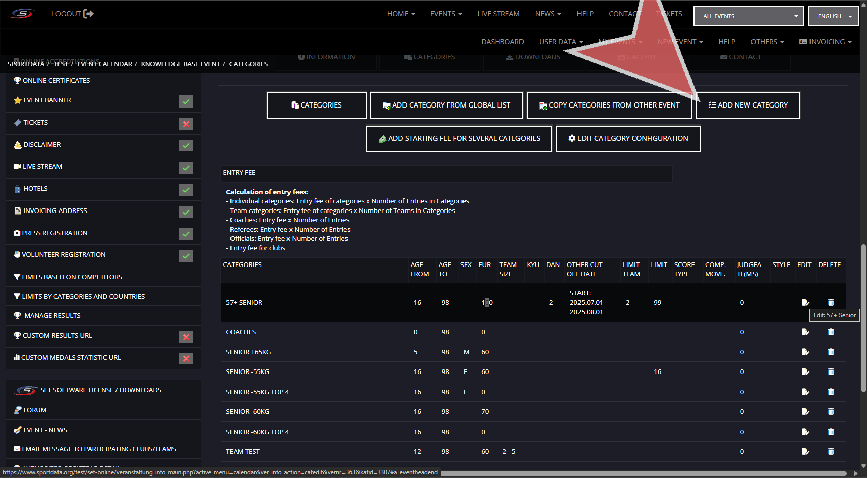
Task: Open the English language dropdown
Action: click(833, 16)
